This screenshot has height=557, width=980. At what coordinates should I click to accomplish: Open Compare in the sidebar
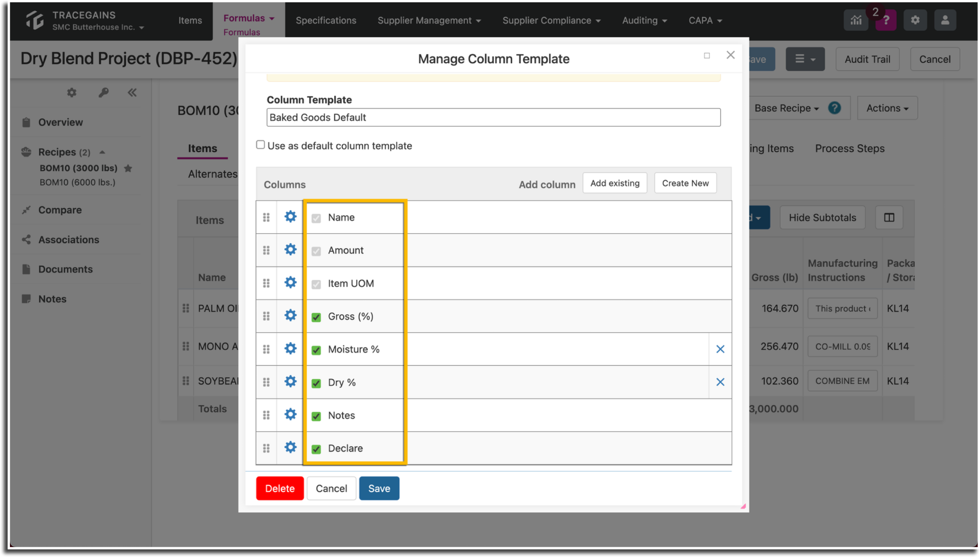click(x=60, y=210)
